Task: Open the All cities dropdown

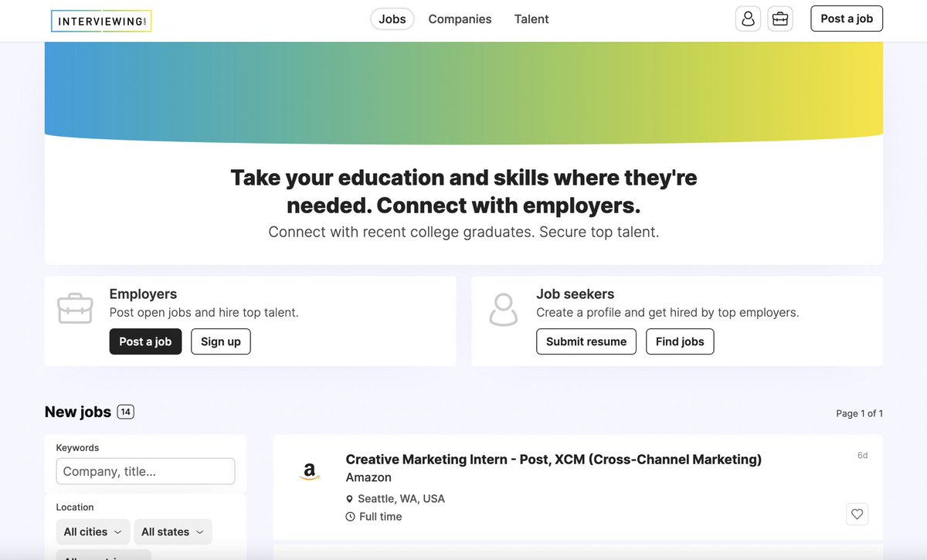Action: [93, 531]
